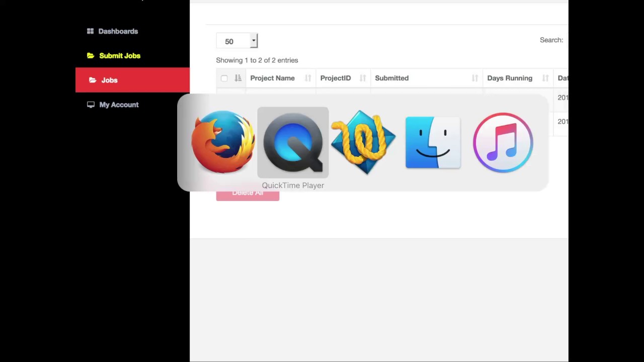Click the Submit Jobs folder icon

click(91, 56)
